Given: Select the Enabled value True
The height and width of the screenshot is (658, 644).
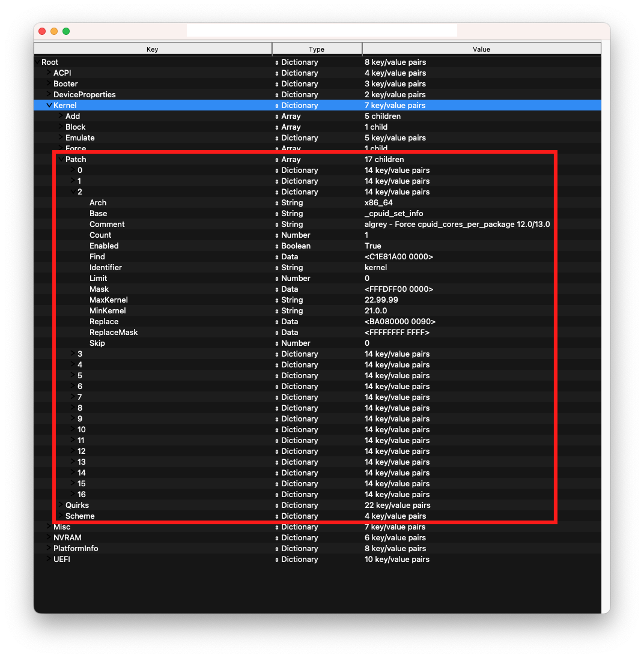Looking at the screenshot, I should 373,246.
